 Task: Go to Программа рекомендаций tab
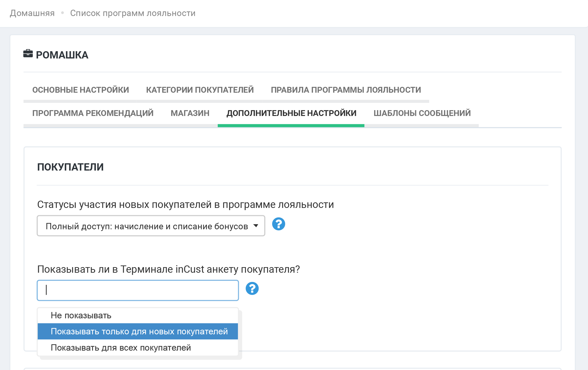[x=93, y=113]
